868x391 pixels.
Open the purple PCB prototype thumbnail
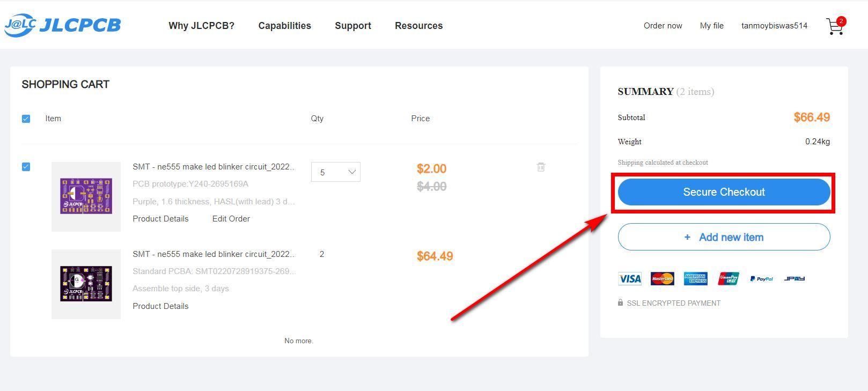coord(86,196)
